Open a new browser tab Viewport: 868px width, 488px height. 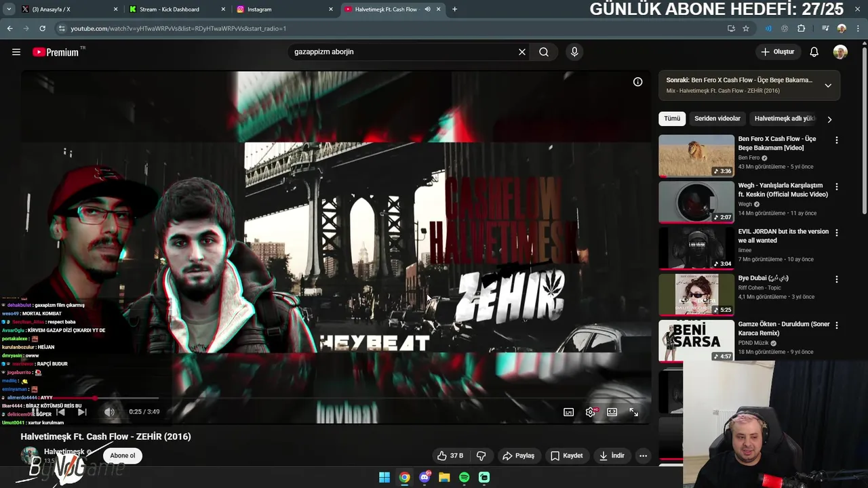[454, 9]
